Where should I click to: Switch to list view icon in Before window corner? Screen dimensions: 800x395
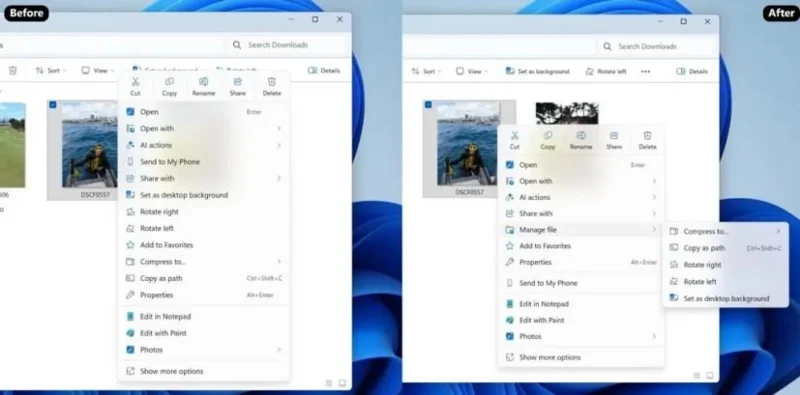[x=329, y=383]
